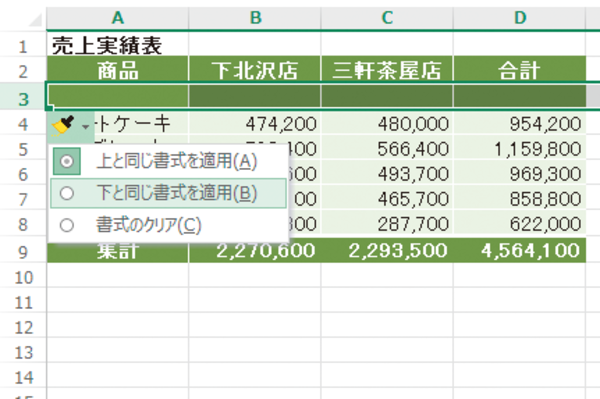Click the Select All corner triangle
Screen dimensions: 600x399
click(34, 19)
